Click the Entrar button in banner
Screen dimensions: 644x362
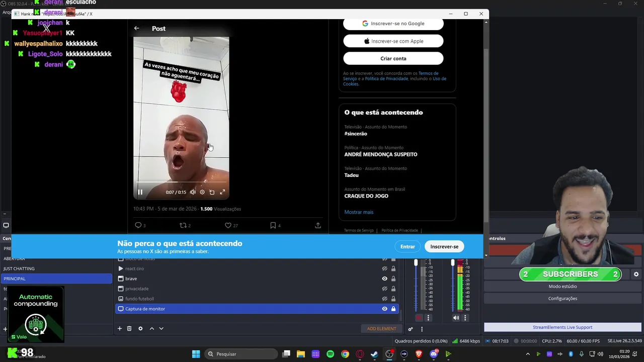point(408,246)
